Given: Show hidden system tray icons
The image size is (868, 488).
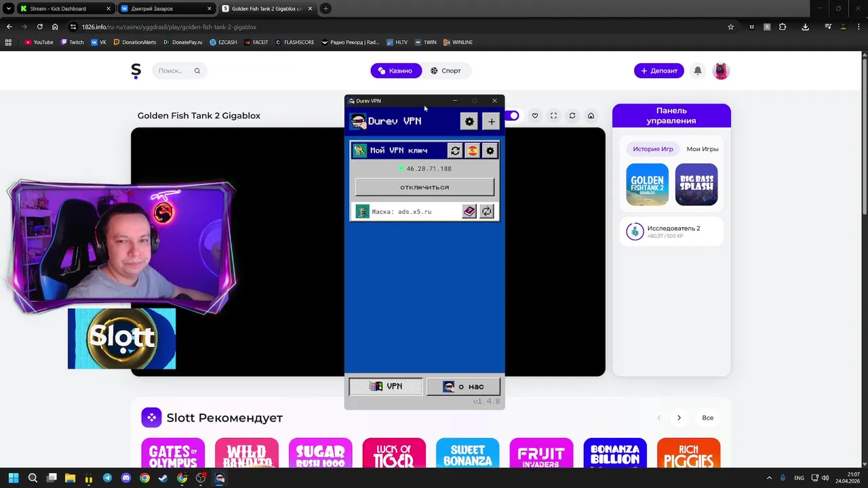Looking at the screenshot, I should (769, 478).
